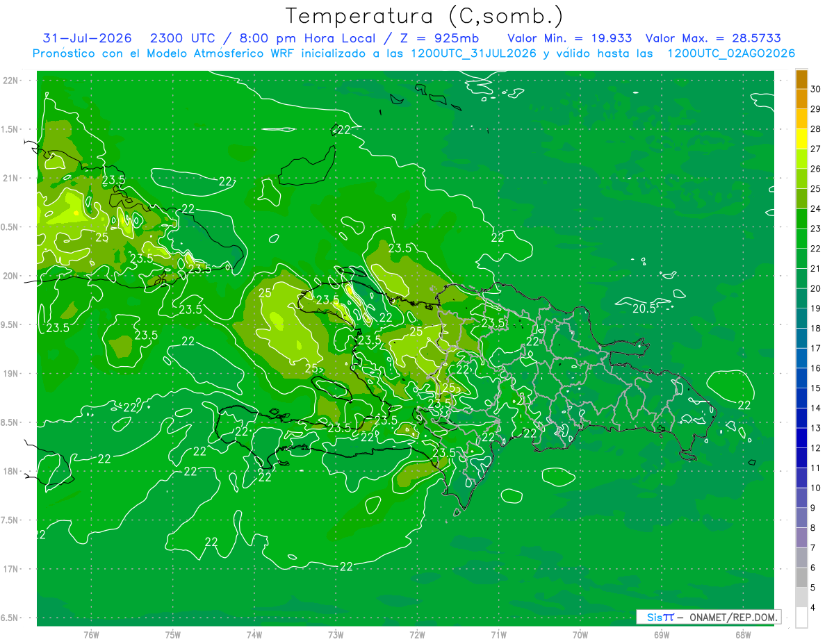Click "Pronóstico con el Modelo Atmósferico WRF" text
834x644 pixels.
click(165, 53)
